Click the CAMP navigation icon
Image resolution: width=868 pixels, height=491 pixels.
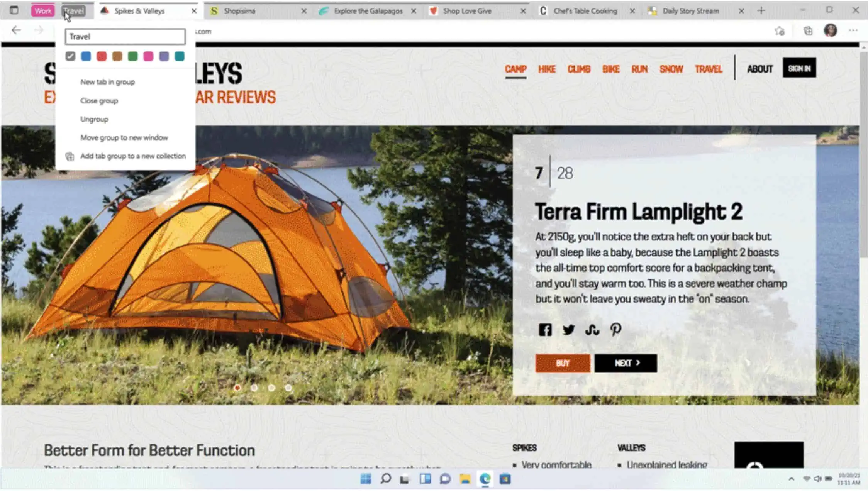pos(515,69)
